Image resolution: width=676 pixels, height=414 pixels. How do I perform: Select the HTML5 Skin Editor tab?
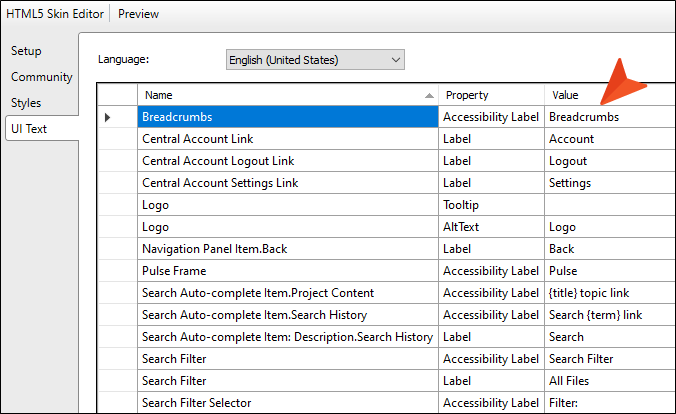(x=55, y=14)
